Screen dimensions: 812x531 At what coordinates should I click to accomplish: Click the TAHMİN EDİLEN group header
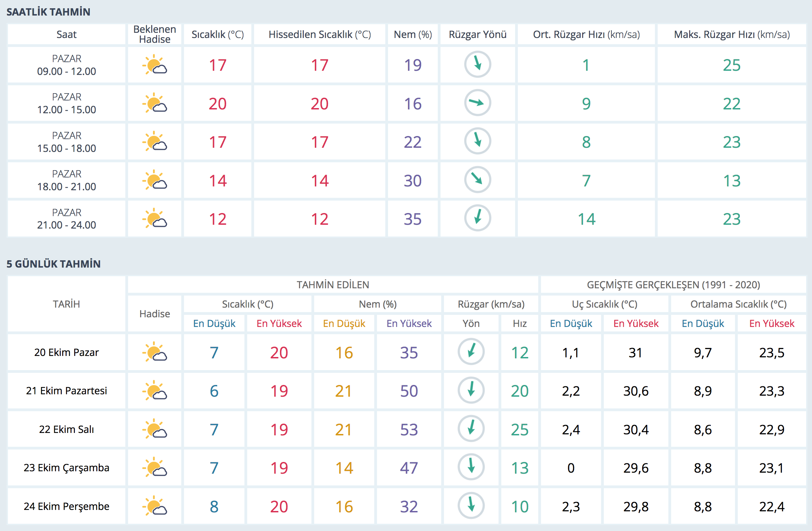333,285
